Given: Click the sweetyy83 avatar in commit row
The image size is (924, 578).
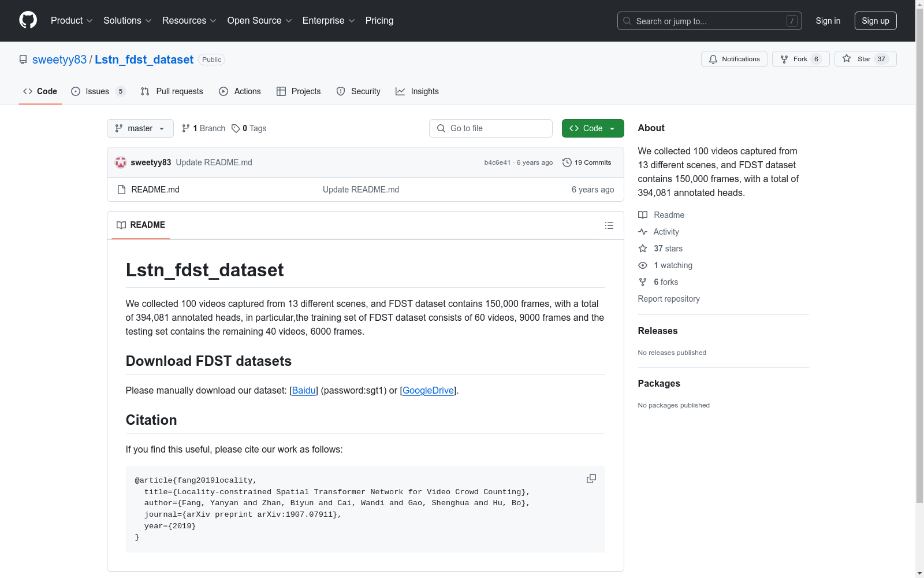Looking at the screenshot, I should tap(121, 162).
